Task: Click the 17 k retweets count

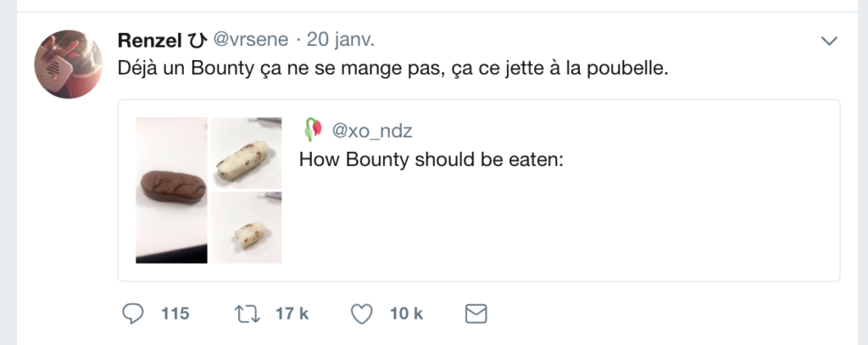Action: 292,314
